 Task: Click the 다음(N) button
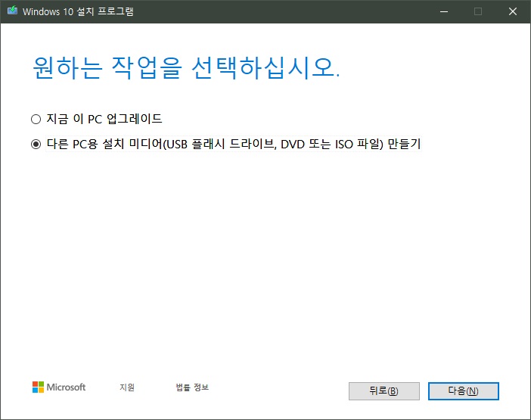click(463, 391)
